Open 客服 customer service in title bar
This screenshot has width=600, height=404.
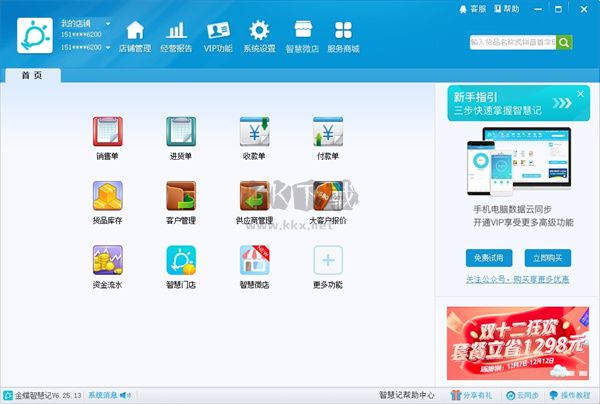tap(473, 9)
